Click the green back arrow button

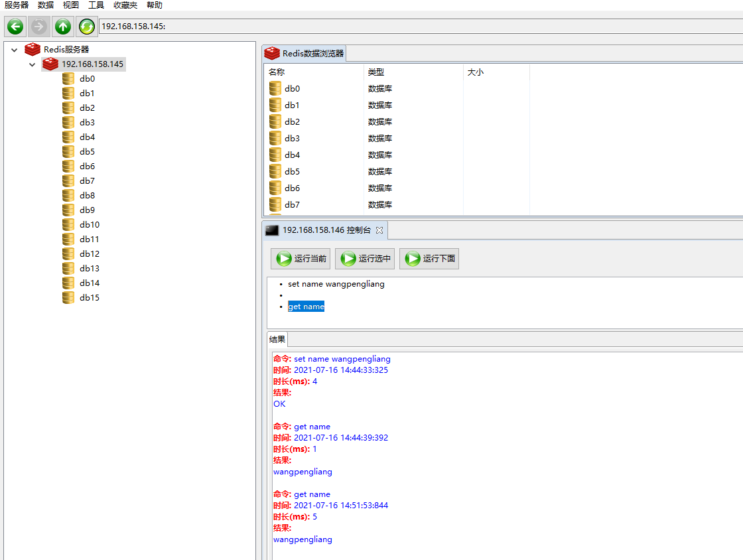(15, 27)
